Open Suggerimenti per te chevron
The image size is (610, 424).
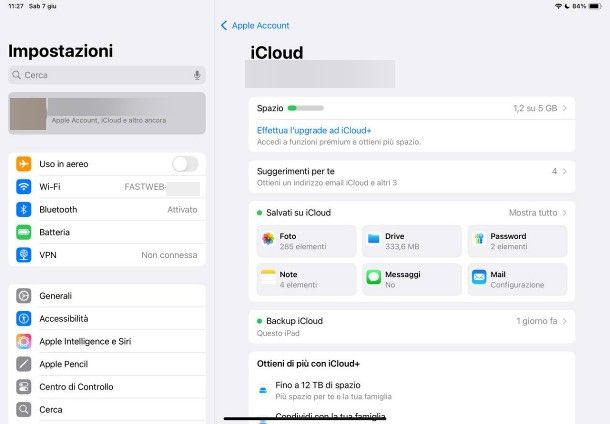(564, 171)
